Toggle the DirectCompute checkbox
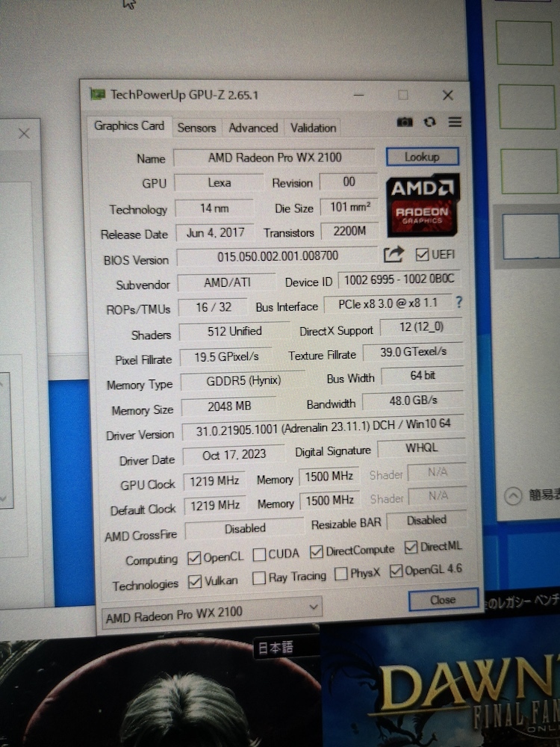This screenshot has width=560, height=747. coord(316,552)
